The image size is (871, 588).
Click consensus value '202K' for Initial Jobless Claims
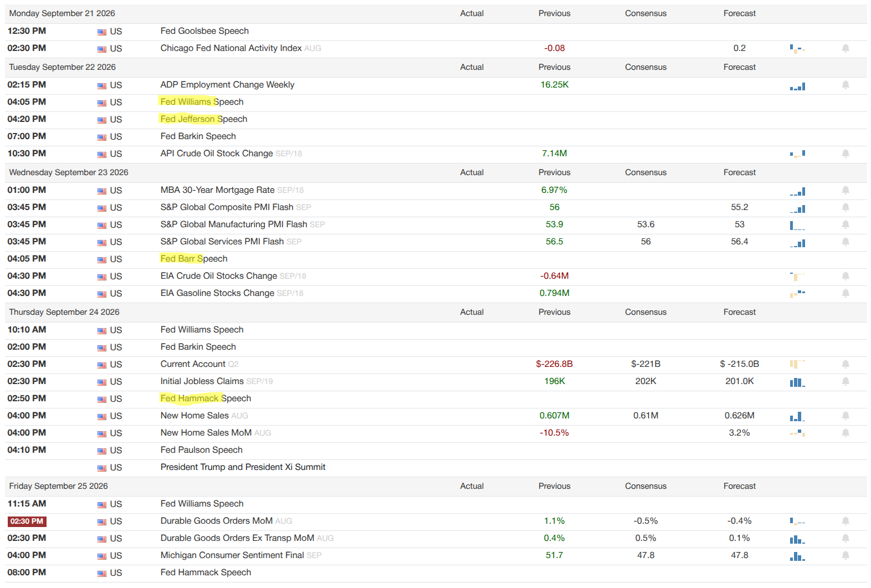click(646, 381)
